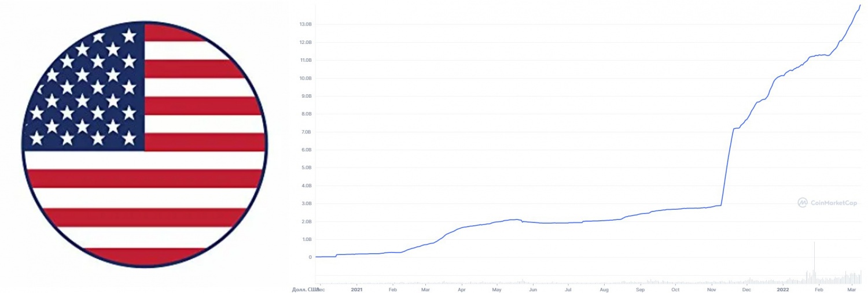The height and width of the screenshot is (293, 868).
Task: Click the Долл. США currency label
Action: pyautogui.click(x=306, y=288)
